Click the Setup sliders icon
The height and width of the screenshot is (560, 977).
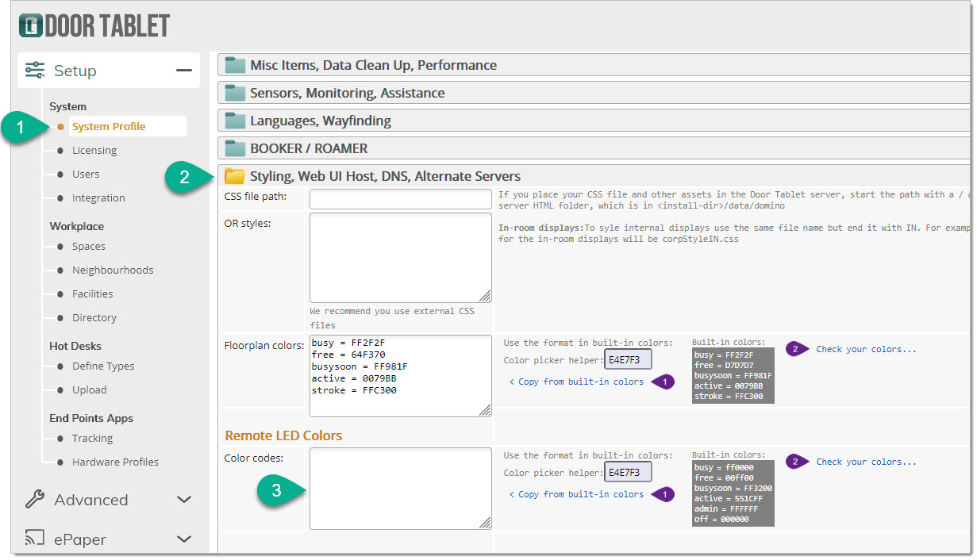coord(35,71)
